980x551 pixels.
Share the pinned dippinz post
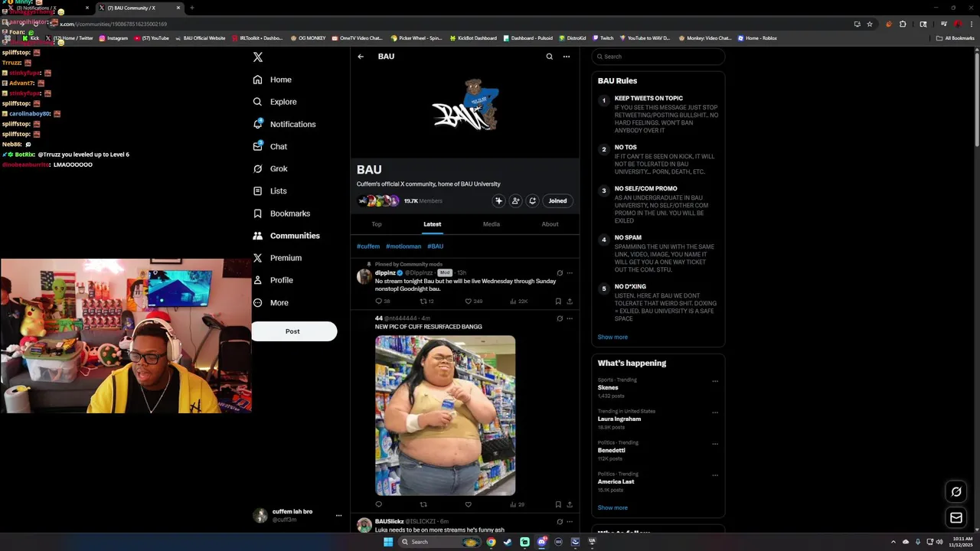coord(570,302)
